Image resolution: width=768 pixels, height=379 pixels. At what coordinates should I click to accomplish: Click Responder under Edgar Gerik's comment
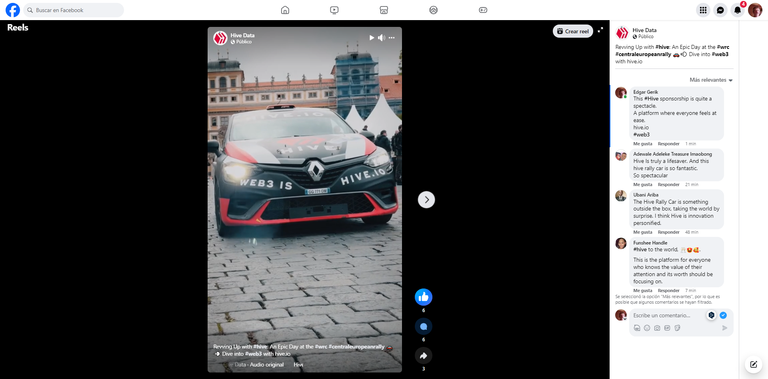pos(669,143)
